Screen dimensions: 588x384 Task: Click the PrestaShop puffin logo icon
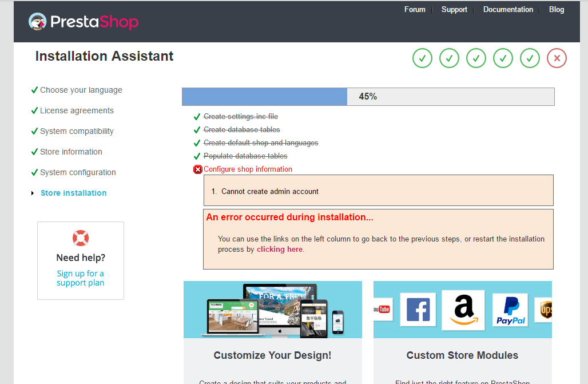click(38, 21)
